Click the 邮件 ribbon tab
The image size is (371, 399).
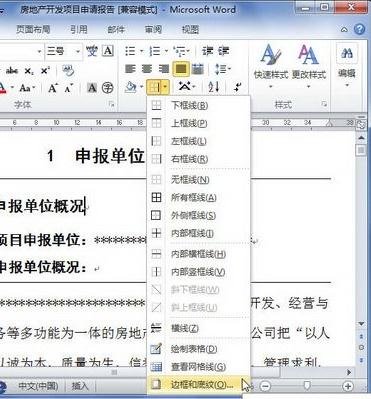[116, 29]
